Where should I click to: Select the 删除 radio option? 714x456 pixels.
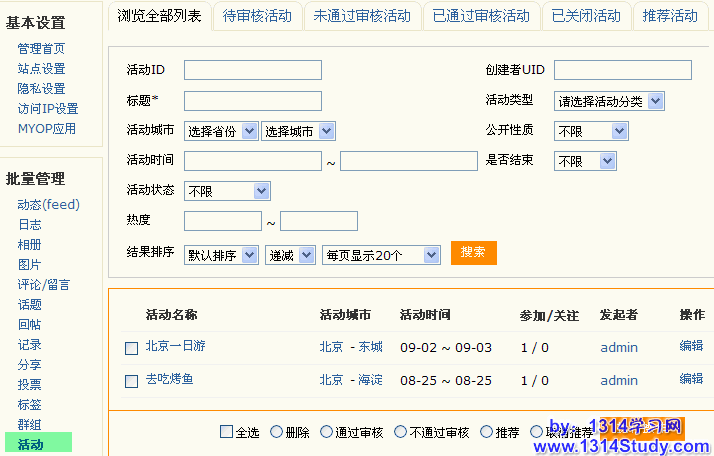(276, 432)
